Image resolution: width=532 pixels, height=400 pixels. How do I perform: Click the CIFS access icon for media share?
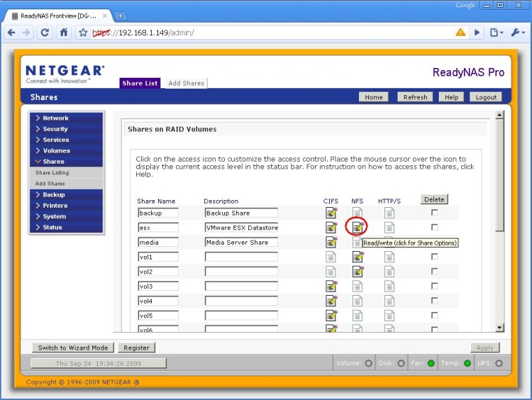tap(331, 242)
